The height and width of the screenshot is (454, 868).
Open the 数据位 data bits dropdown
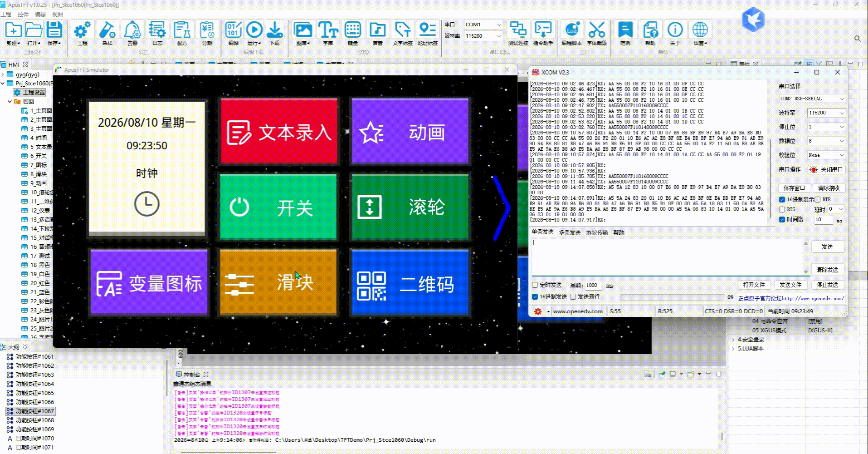(826, 141)
